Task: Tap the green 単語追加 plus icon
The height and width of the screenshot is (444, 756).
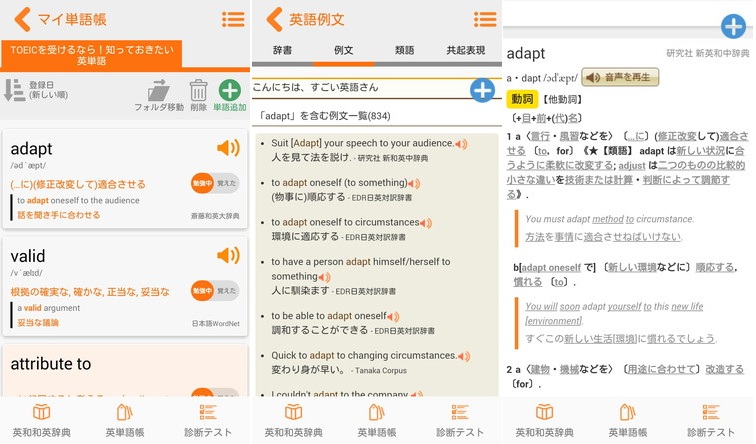Action: point(229,91)
